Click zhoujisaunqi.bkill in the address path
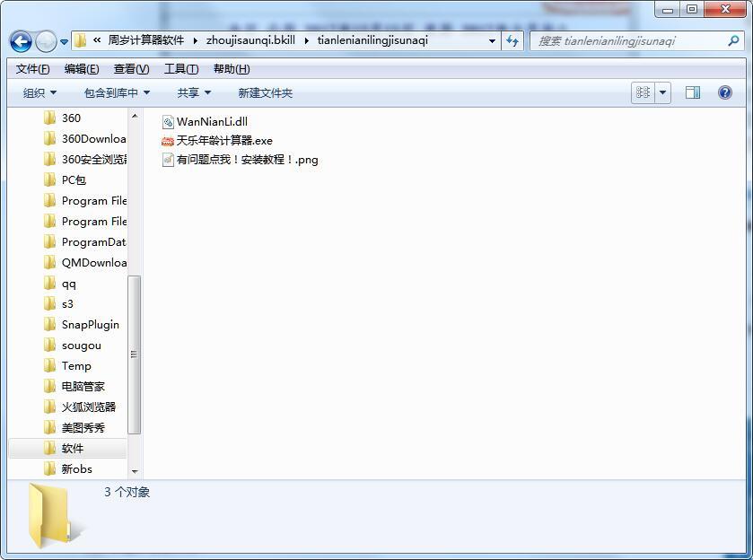The image size is (753, 560). pyautogui.click(x=250, y=40)
